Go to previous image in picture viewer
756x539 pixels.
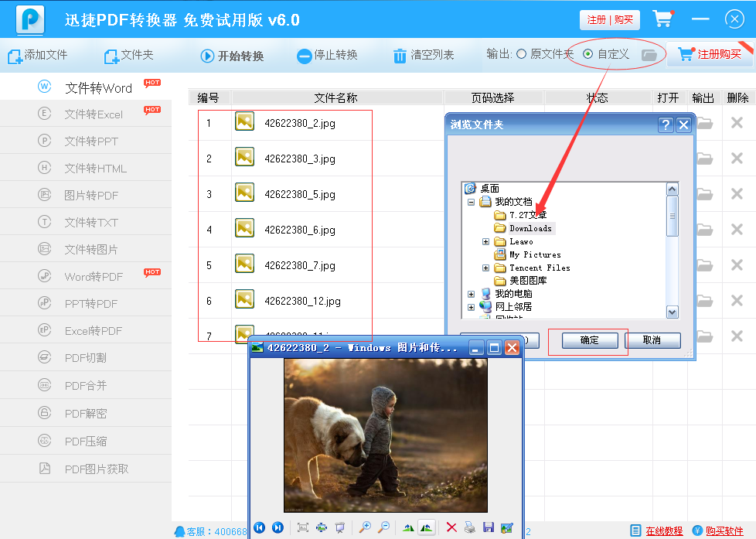[x=260, y=527]
